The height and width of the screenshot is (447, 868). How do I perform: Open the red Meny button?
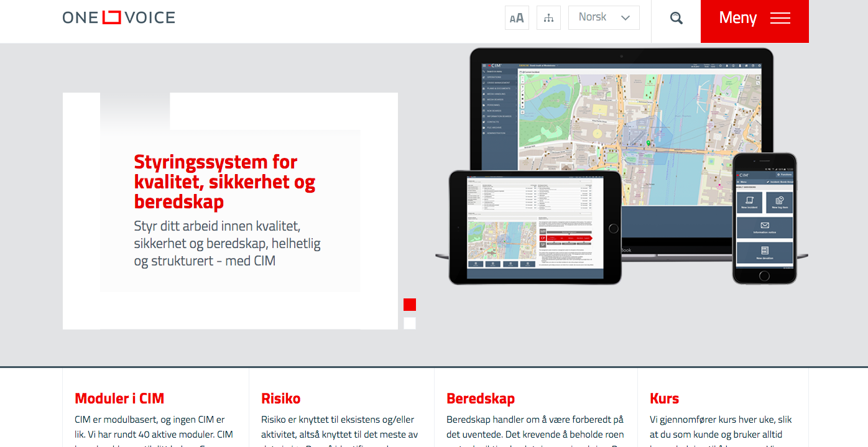click(754, 21)
